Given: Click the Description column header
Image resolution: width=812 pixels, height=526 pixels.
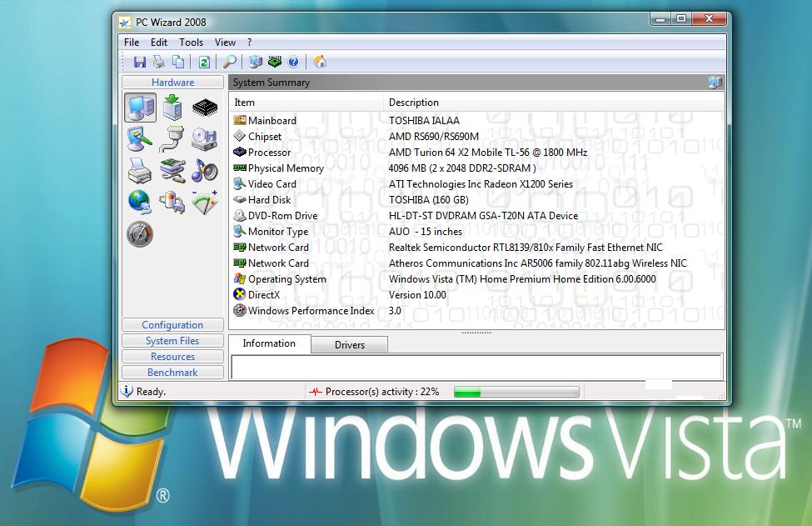Looking at the screenshot, I should tap(413, 103).
